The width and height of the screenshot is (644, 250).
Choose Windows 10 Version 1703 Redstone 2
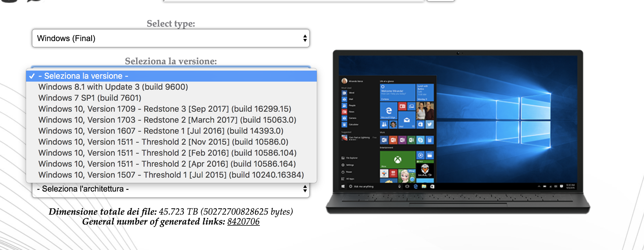point(167,120)
